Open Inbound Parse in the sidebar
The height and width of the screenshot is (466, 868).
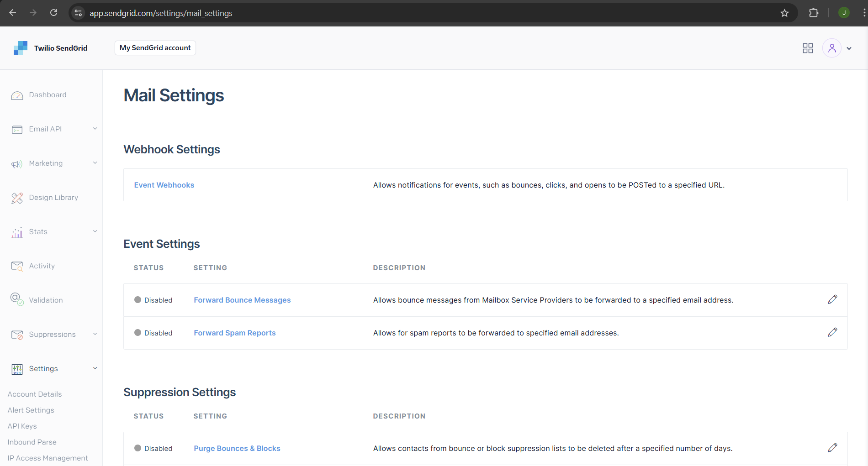[32, 442]
